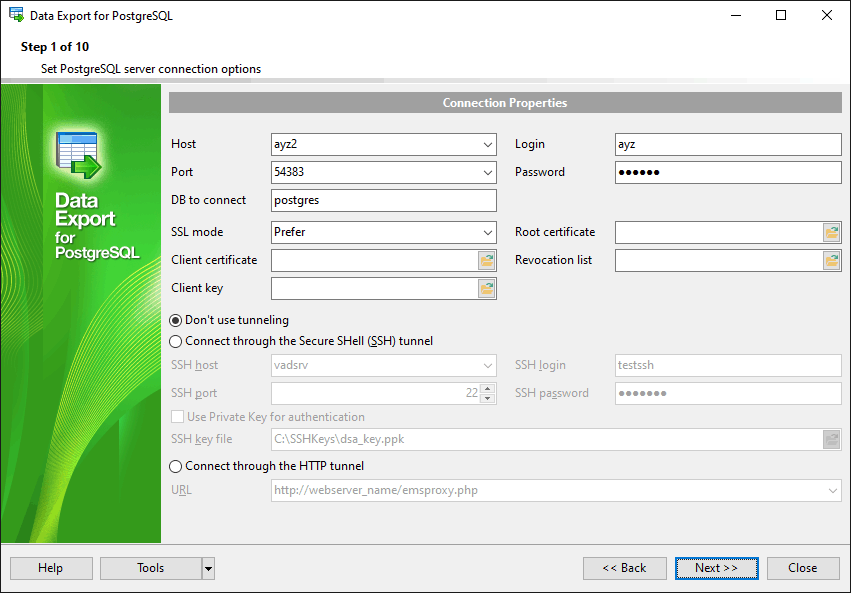This screenshot has width=851, height=593.
Task: Increase SSH port with the up stepper
Action: pyautogui.click(x=488, y=388)
